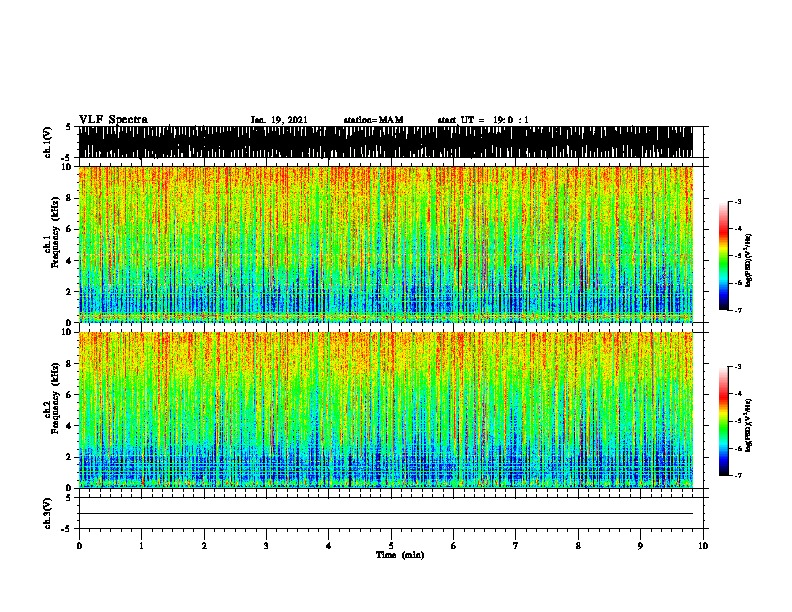The width and height of the screenshot is (792, 612).
Task: Click tick label "5" on the Time axis
Action: click(x=391, y=546)
